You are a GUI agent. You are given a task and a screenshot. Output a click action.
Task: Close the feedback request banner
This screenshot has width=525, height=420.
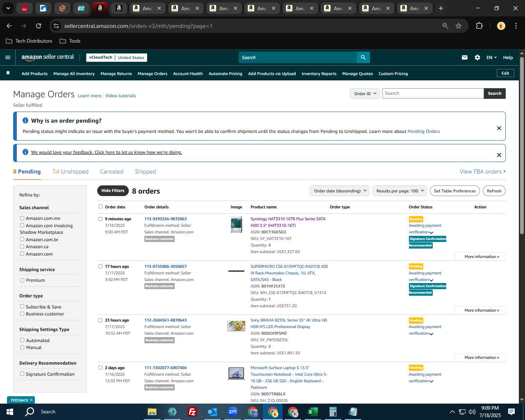click(499, 155)
